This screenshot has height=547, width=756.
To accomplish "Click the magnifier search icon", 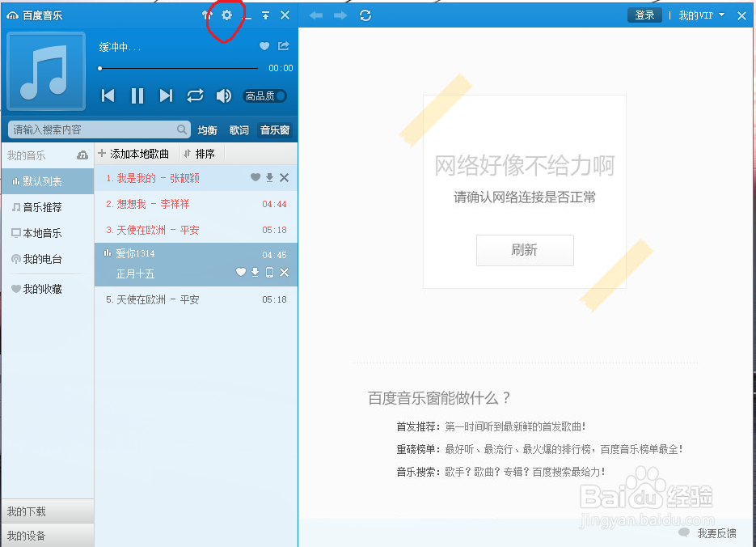I will click(182, 129).
